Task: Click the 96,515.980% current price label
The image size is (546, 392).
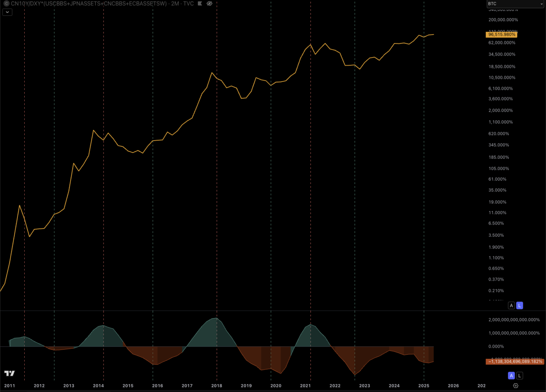Action: (x=502, y=34)
